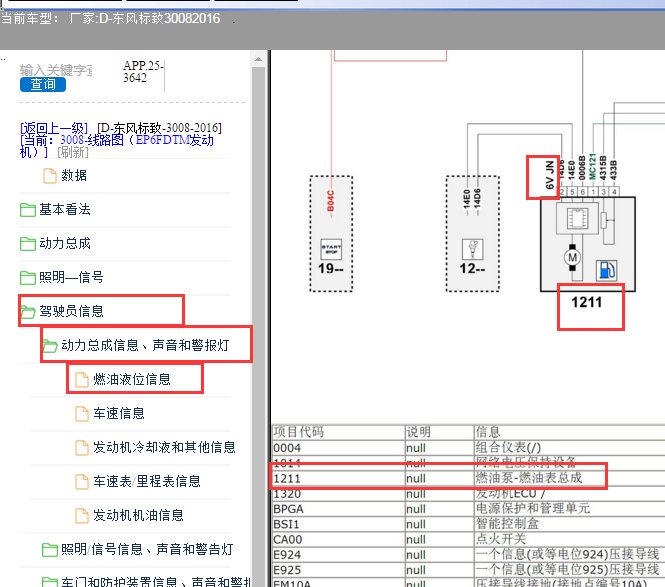Image resolution: width=665 pixels, height=587 pixels.
Task: Click the page icon beside 车速信息
Action: click(x=81, y=414)
